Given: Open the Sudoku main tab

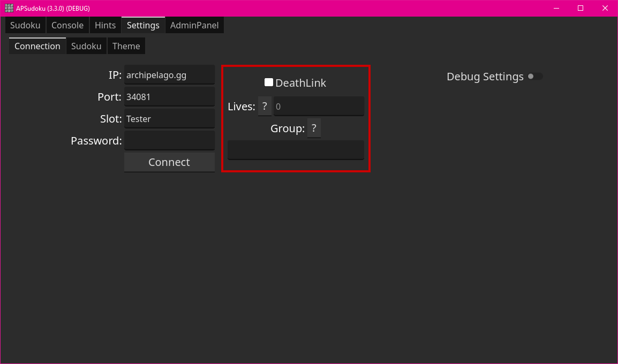Looking at the screenshot, I should click(25, 25).
